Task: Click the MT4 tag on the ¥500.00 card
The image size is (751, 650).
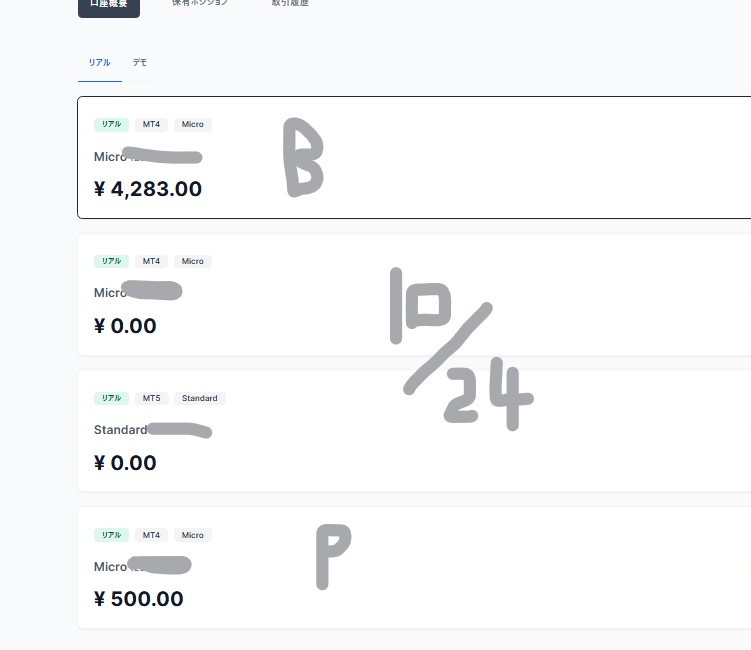Action: [x=151, y=535]
